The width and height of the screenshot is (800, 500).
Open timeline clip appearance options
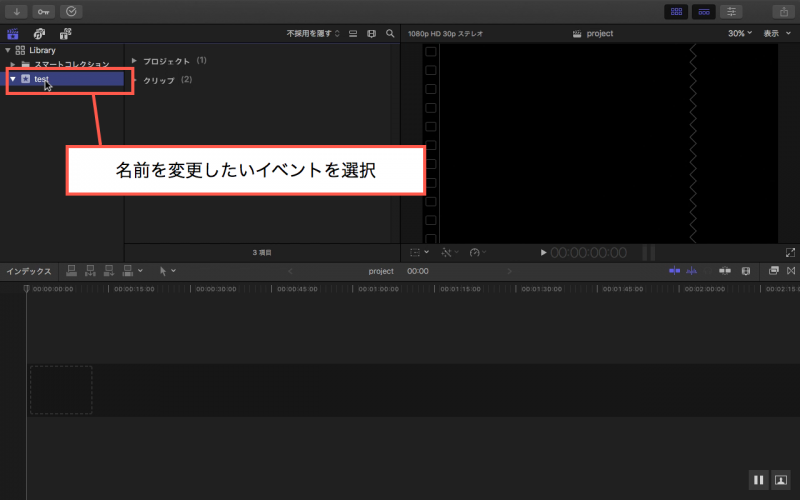pos(746,271)
